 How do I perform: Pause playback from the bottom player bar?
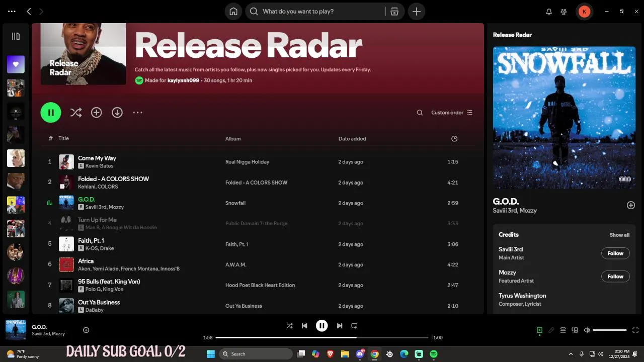pos(322,326)
